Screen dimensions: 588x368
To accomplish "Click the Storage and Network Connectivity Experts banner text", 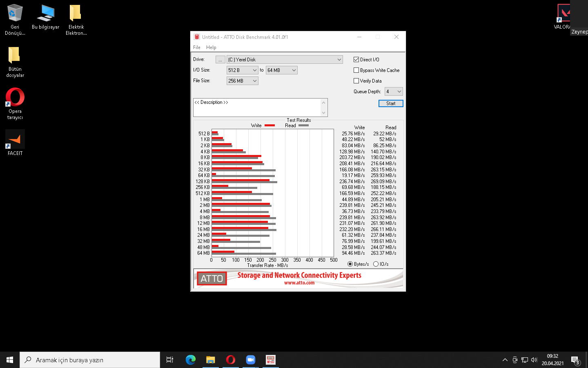I will point(299,275).
